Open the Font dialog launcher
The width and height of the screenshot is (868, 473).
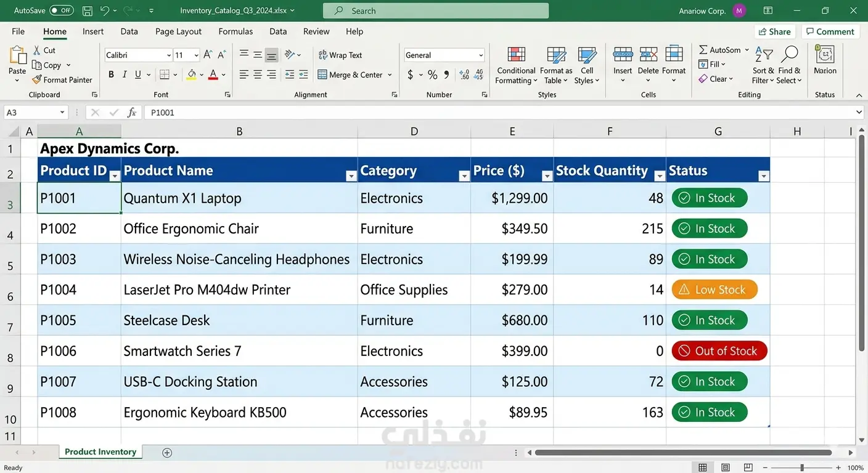[x=227, y=95]
